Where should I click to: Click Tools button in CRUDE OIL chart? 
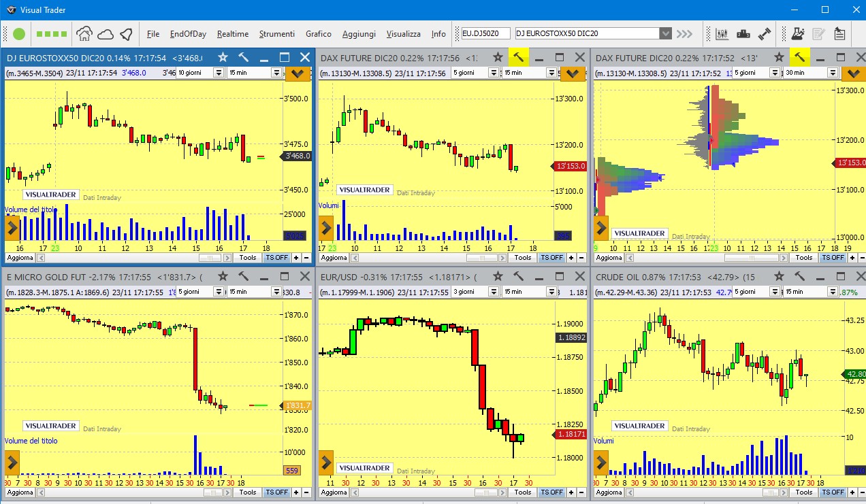(804, 492)
